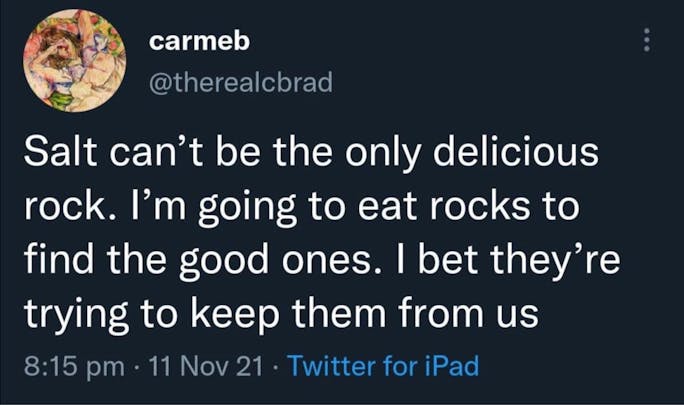Open the Twitter for iPad source link

coord(383,366)
